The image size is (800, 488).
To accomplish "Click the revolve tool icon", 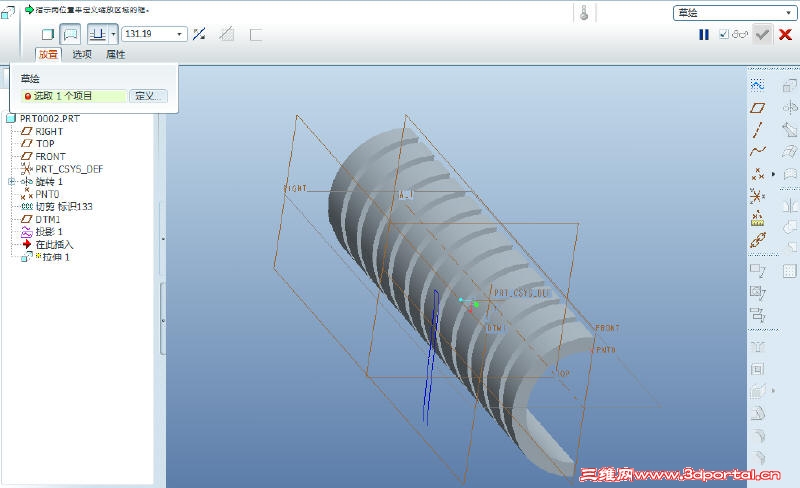I will [790, 108].
